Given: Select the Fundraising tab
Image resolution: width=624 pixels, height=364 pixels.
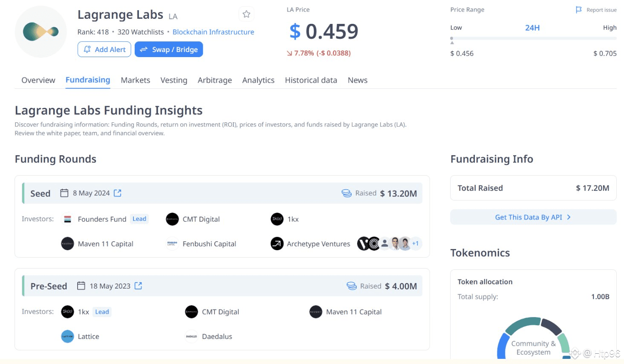Looking at the screenshot, I should 88,80.
